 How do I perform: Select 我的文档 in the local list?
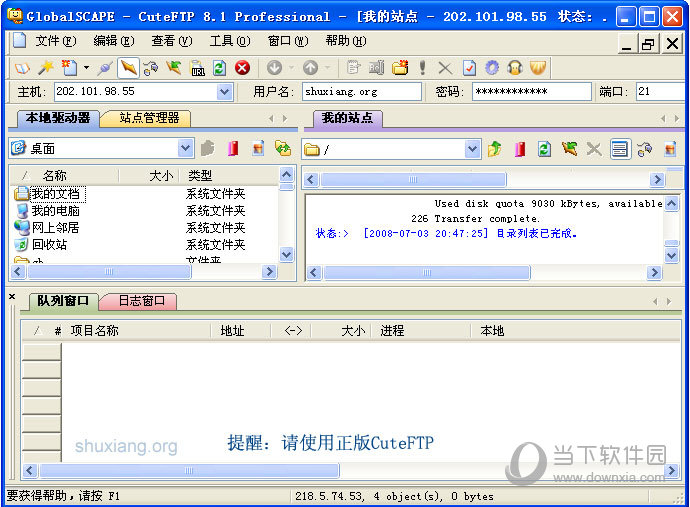pos(55,194)
